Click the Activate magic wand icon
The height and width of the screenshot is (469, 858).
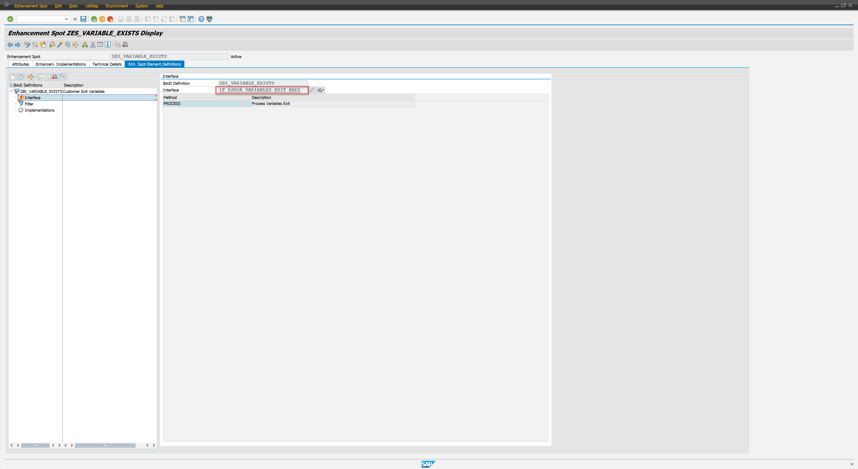pos(60,45)
